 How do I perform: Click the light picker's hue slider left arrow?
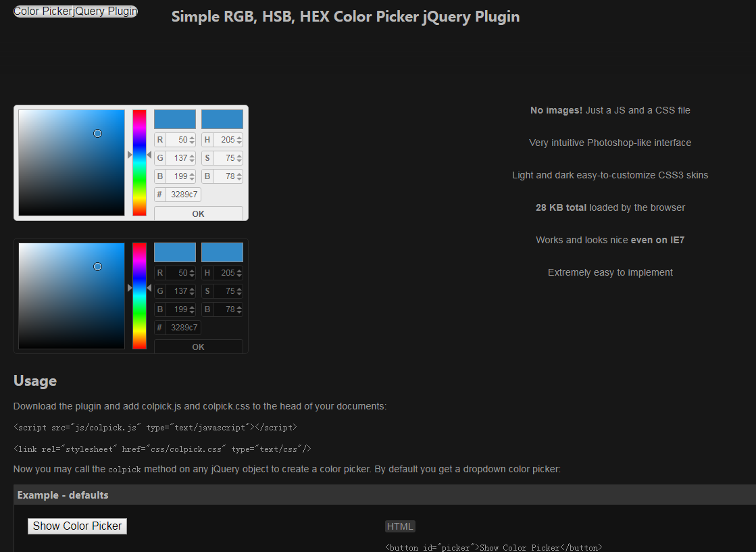129,155
